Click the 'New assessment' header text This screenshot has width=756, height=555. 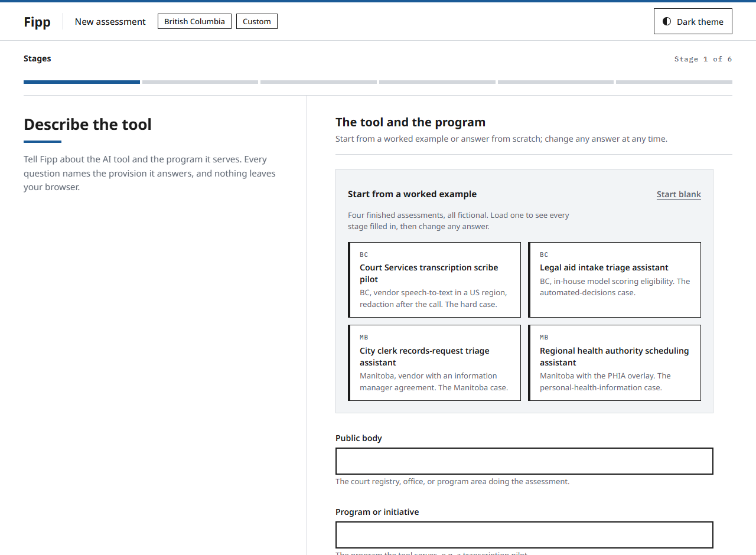(x=110, y=22)
